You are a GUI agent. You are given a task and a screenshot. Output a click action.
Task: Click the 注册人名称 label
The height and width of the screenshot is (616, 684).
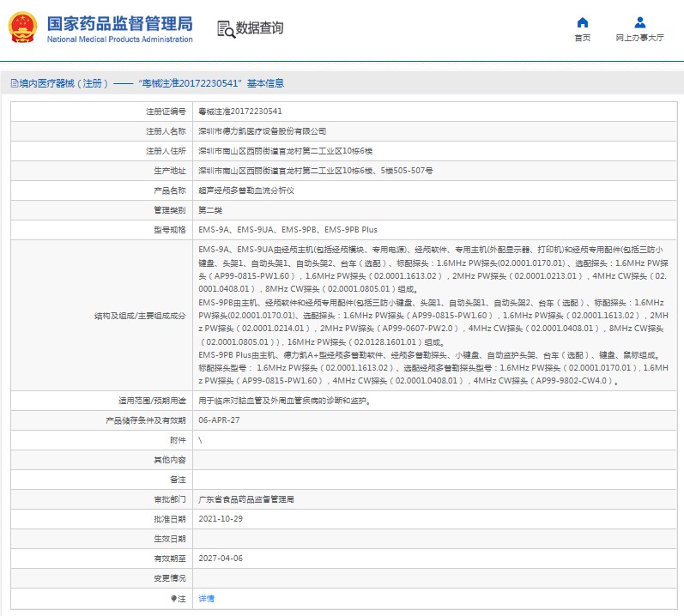point(166,131)
